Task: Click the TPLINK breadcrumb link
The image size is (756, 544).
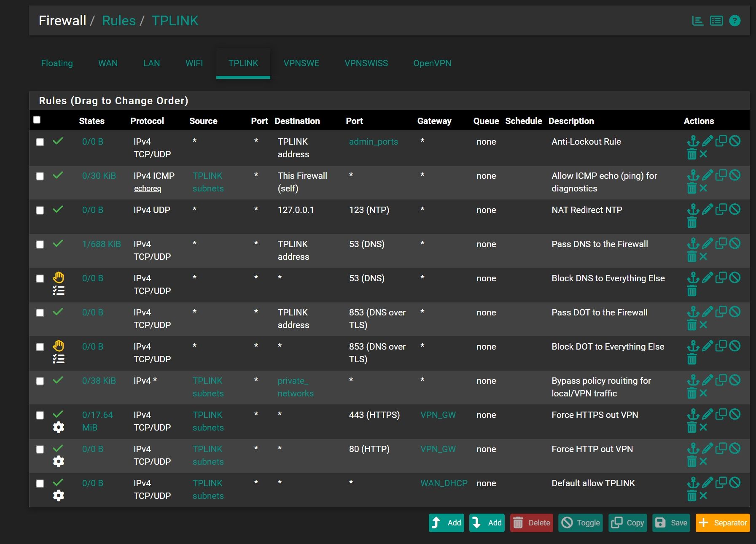Action: 175,21
